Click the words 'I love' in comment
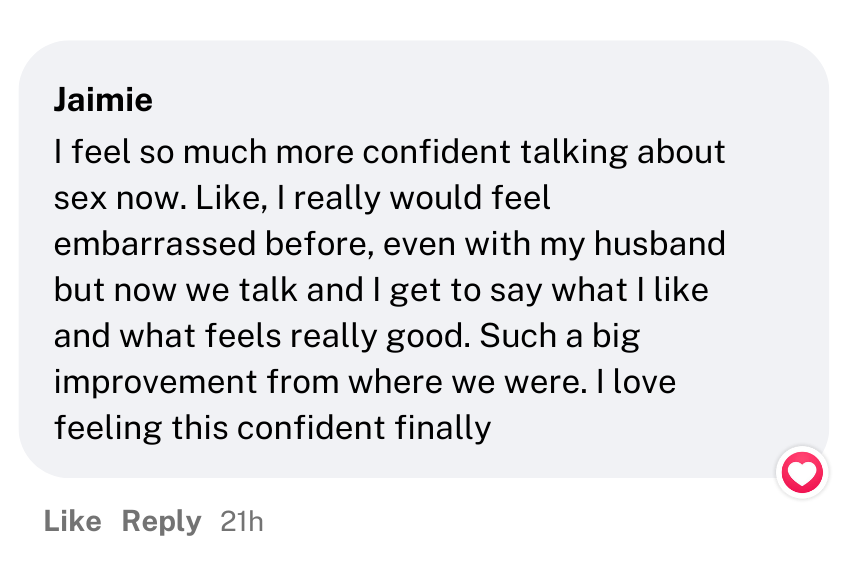Screen dimensions: 848x576 636,382
